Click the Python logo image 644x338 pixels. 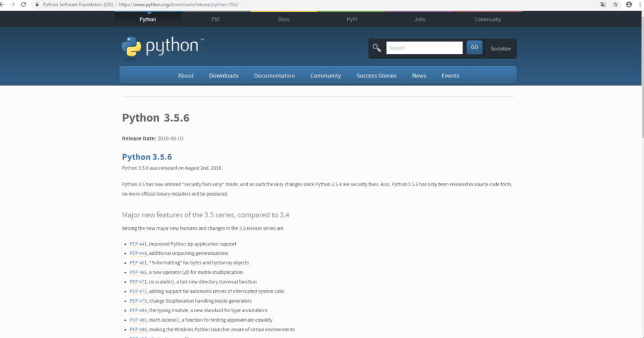coord(163,48)
